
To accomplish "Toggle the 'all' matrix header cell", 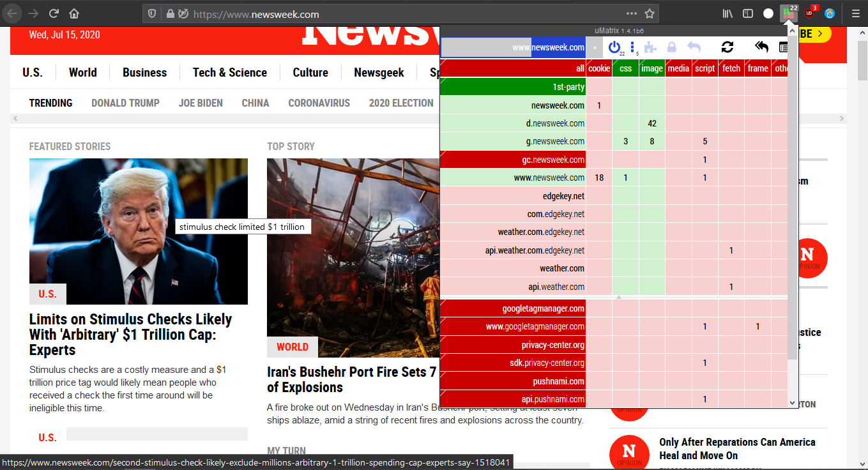I will [x=513, y=68].
